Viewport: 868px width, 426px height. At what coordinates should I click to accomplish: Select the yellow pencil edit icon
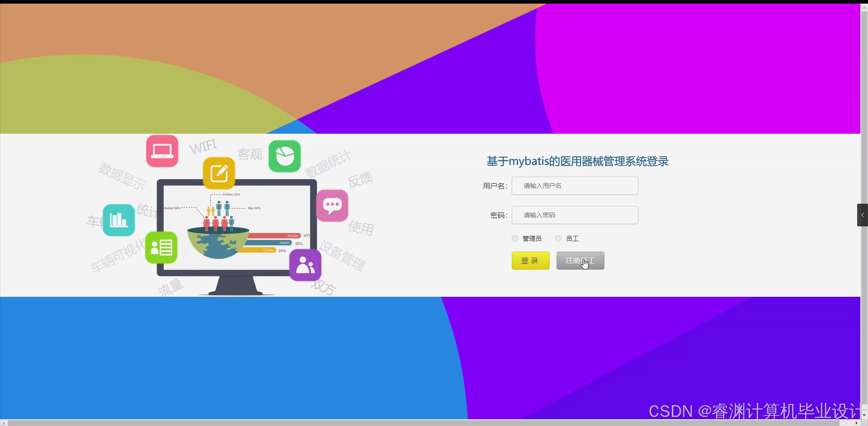click(219, 173)
